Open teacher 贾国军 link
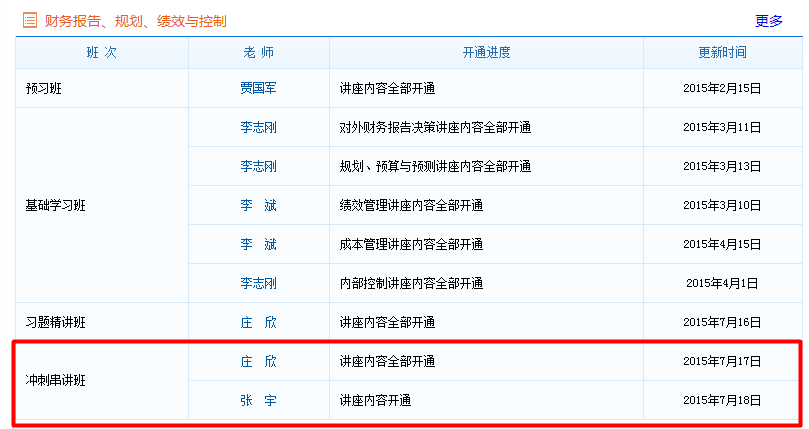 (258, 88)
